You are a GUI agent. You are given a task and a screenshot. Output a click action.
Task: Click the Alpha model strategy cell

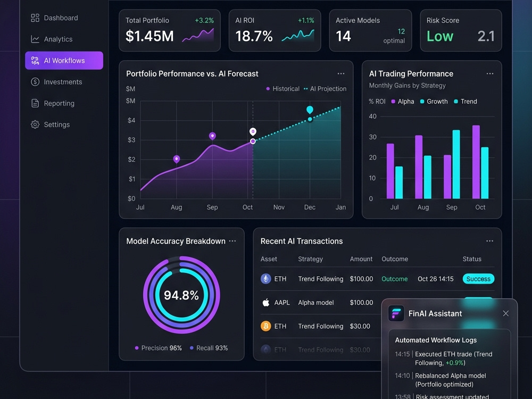pyautogui.click(x=316, y=302)
